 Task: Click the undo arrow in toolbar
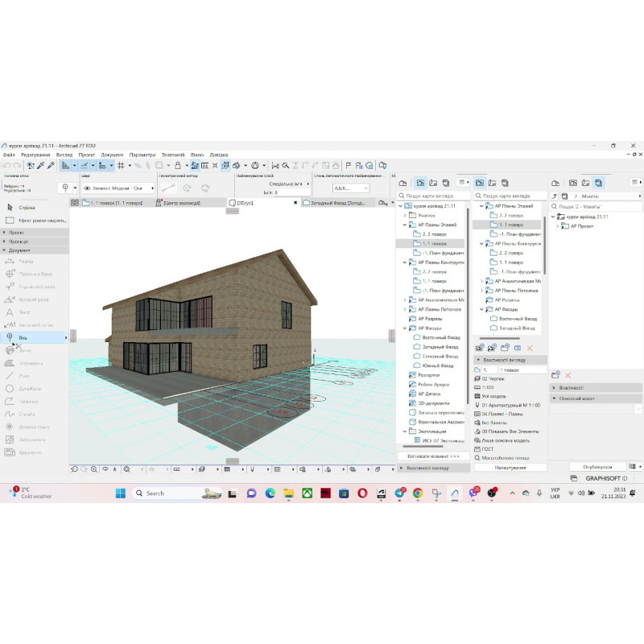pos(7,165)
